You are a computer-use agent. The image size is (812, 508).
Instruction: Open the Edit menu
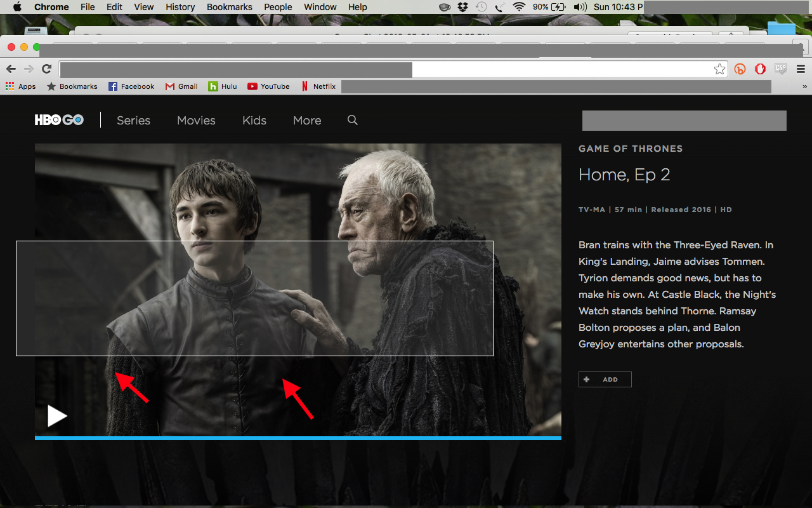(x=115, y=7)
